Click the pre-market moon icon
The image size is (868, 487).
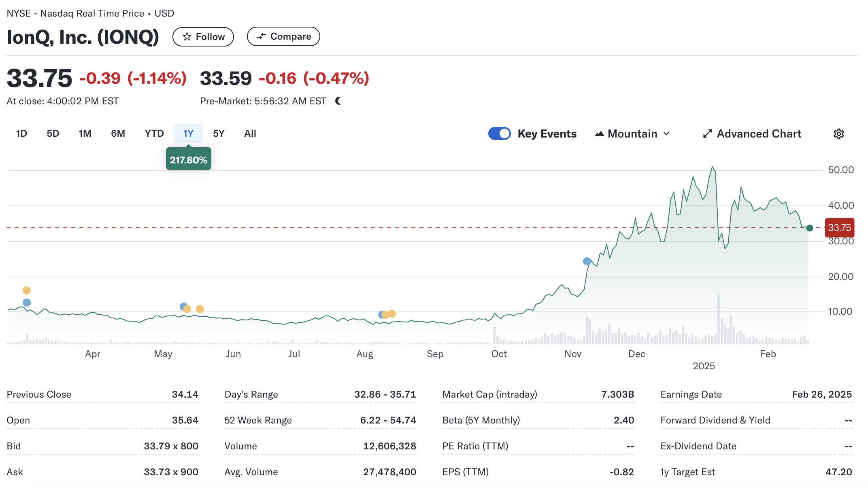click(x=338, y=101)
